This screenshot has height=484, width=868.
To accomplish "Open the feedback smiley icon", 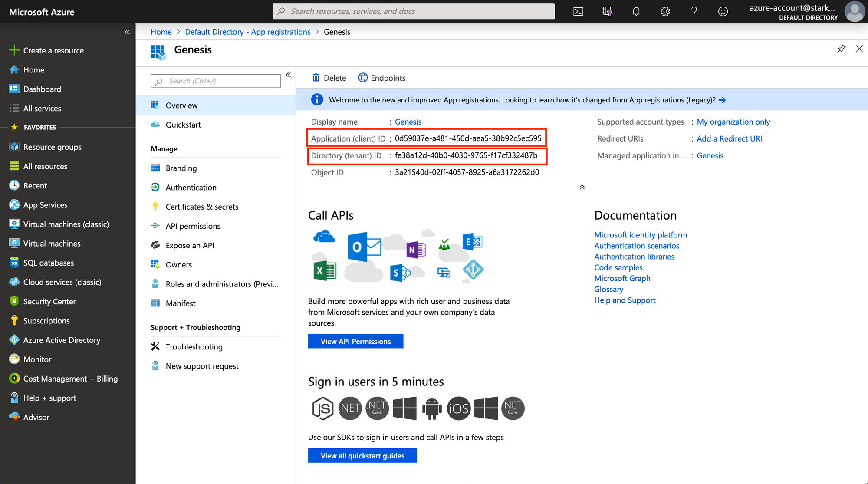I will (x=723, y=11).
